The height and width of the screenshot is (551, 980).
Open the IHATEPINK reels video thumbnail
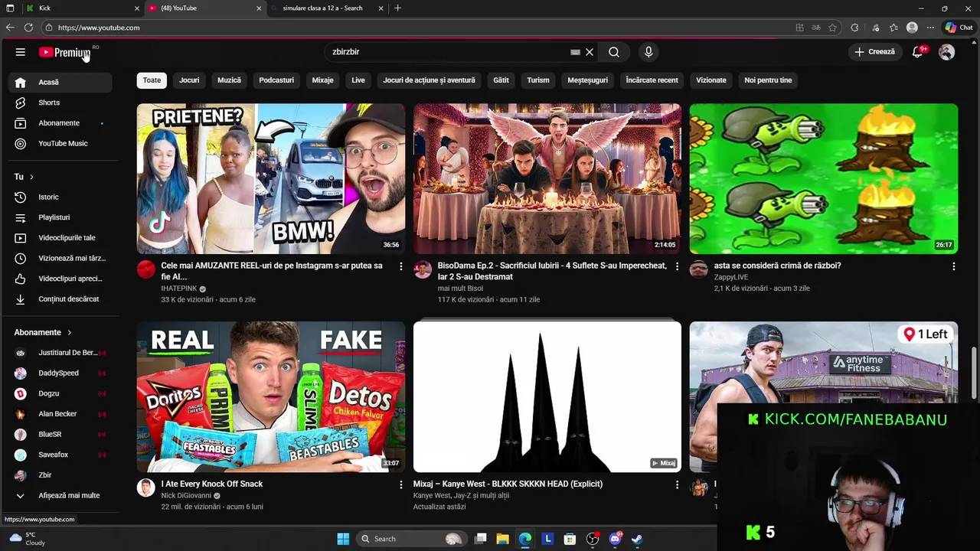pyautogui.click(x=271, y=178)
